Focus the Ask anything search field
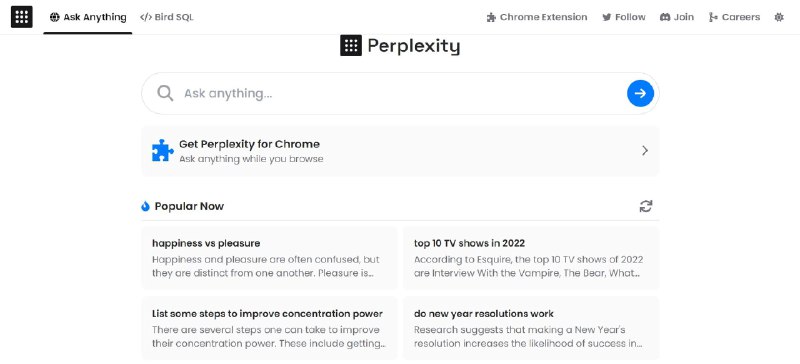Viewport: 800px width, 364px height. 401,93
